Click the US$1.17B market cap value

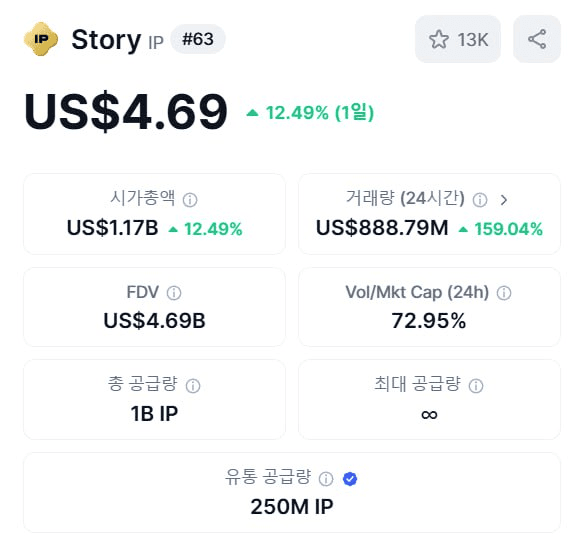(x=112, y=228)
